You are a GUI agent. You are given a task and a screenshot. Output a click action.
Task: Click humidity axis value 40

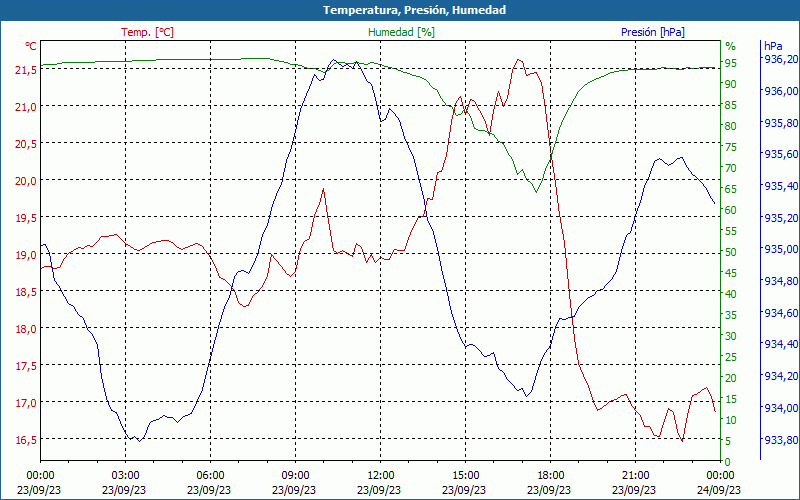coord(731,294)
